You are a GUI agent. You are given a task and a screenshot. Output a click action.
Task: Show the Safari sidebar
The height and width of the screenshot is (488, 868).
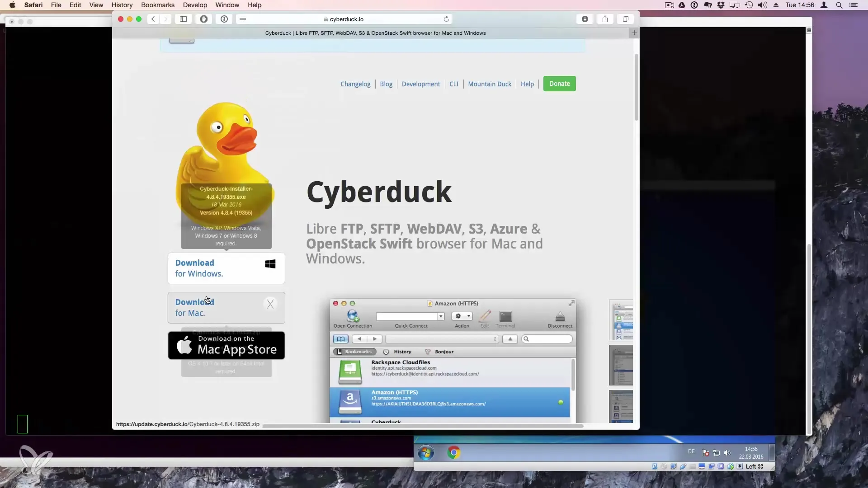(x=183, y=19)
